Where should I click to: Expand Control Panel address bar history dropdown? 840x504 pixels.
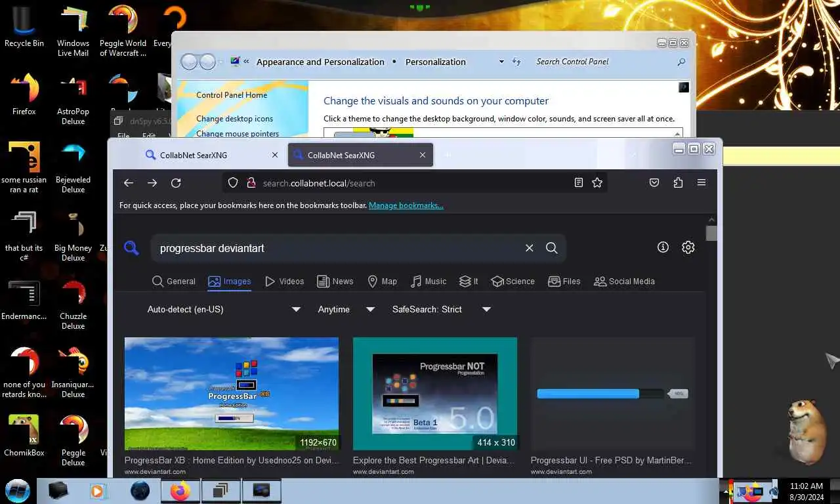click(x=501, y=62)
